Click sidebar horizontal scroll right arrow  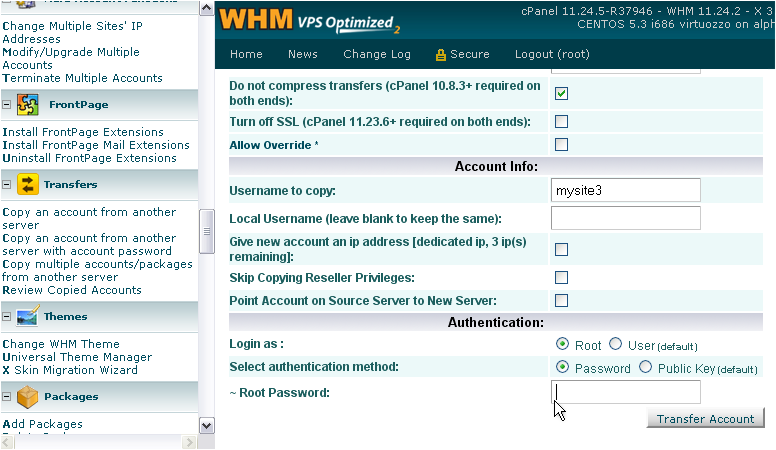pyautogui.click(x=189, y=442)
